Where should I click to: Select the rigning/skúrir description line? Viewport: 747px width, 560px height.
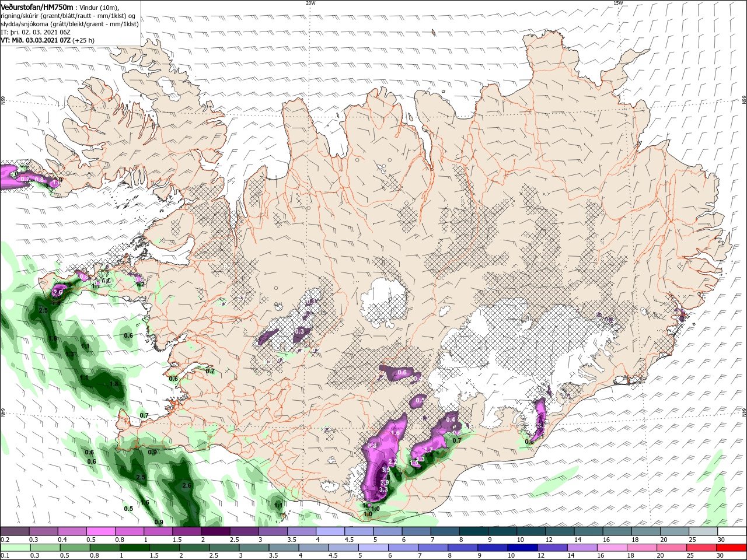(68, 16)
